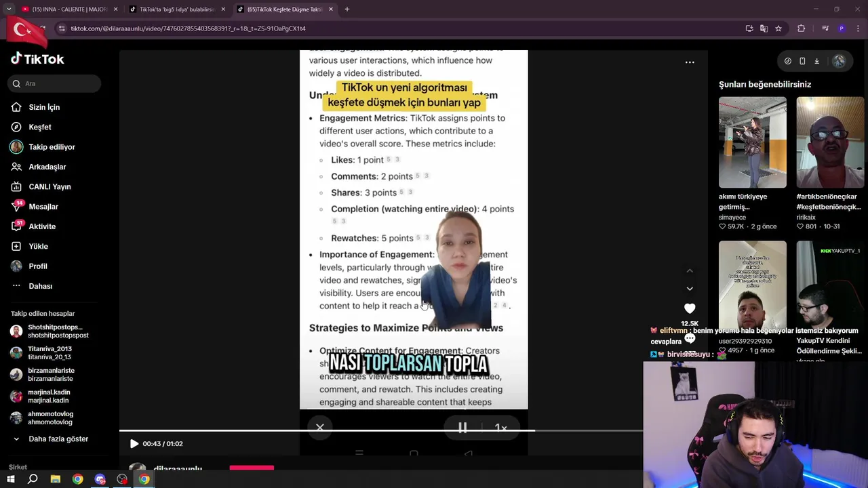Click the dilaraaaunlu profile avatar below video
The width and height of the screenshot is (868, 488).
click(138, 468)
